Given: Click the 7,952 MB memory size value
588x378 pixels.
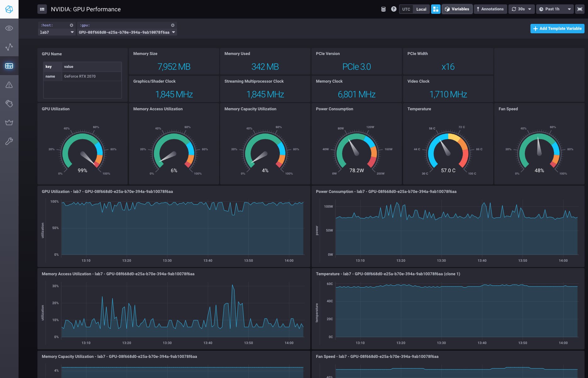Looking at the screenshot, I should [x=174, y=67].
